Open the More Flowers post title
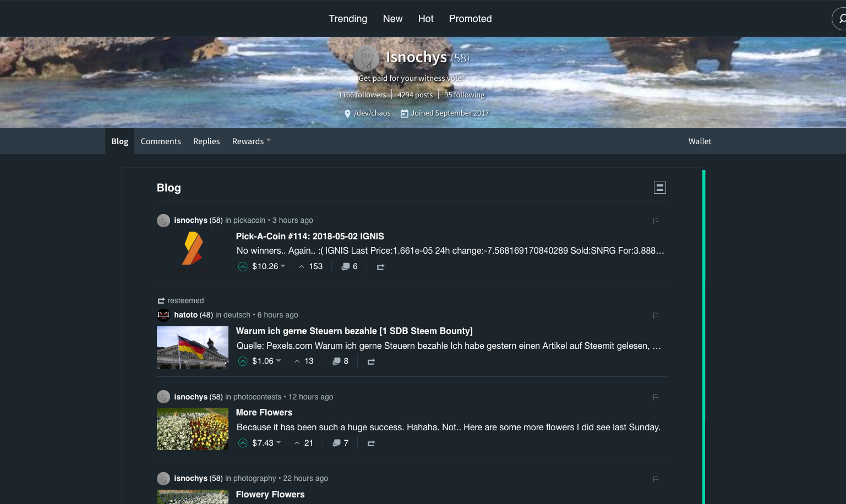Image resolution: width=846 pixels, height=504 pixels. [x=264, y=412]
